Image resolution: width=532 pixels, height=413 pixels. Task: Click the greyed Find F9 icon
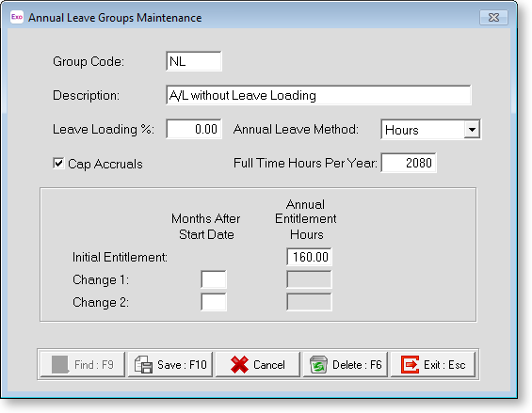click(60, 364)
